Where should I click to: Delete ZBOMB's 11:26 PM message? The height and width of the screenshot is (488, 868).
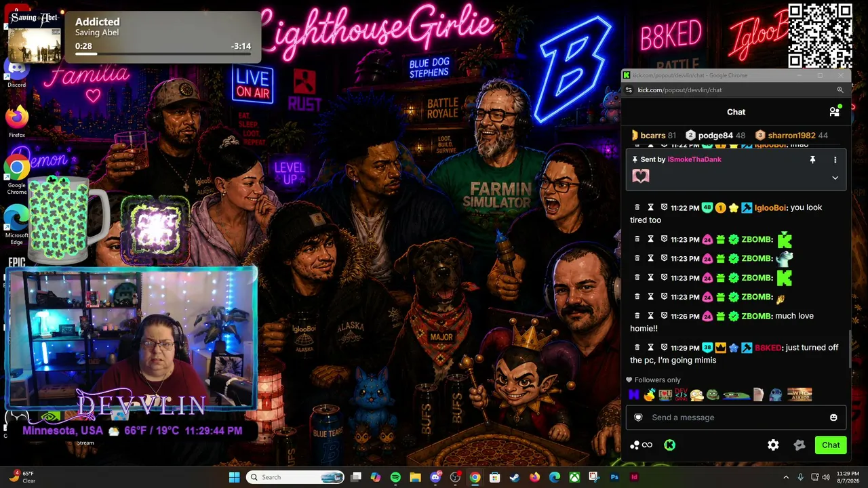pos(637,316)
